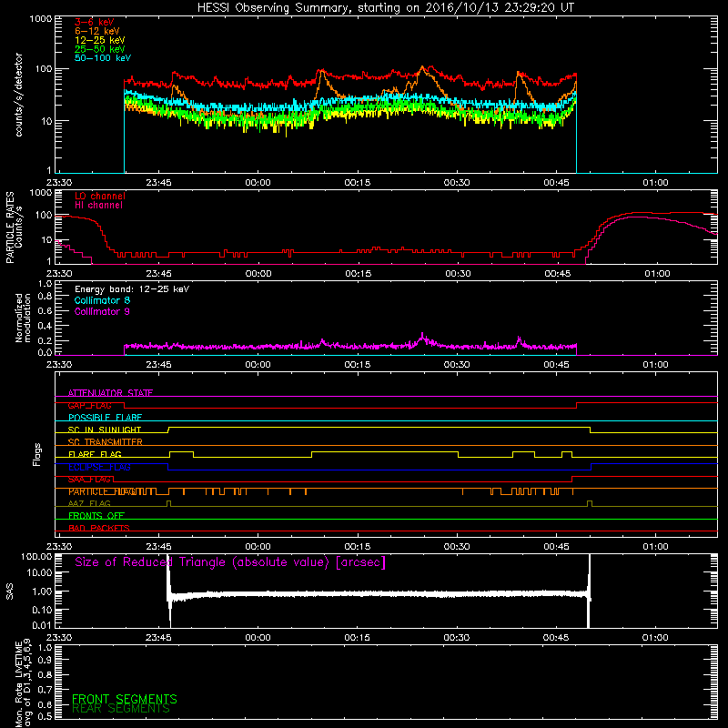Click the "Normalized modulation" y-axis label
The image size is (728, 728).
[23, 318]
